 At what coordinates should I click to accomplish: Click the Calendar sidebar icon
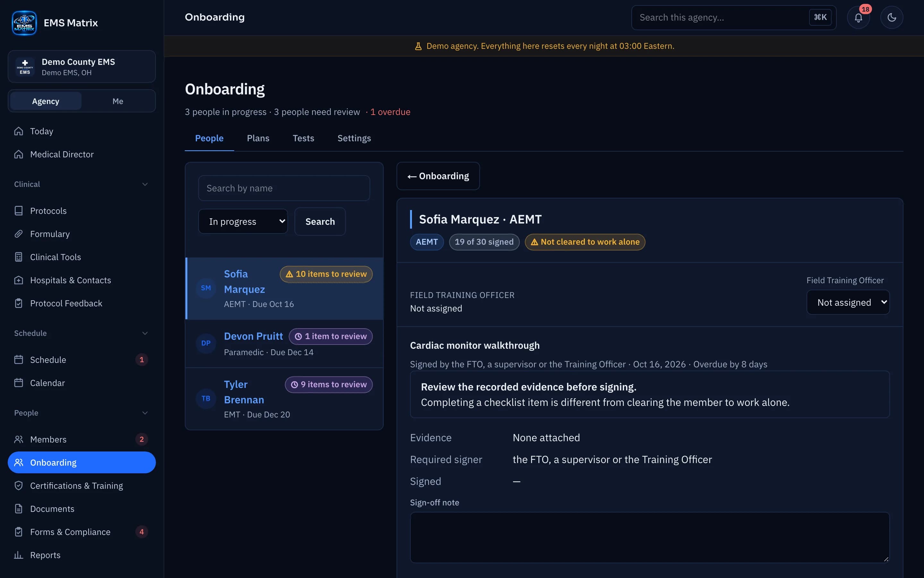tap(18, 383)
